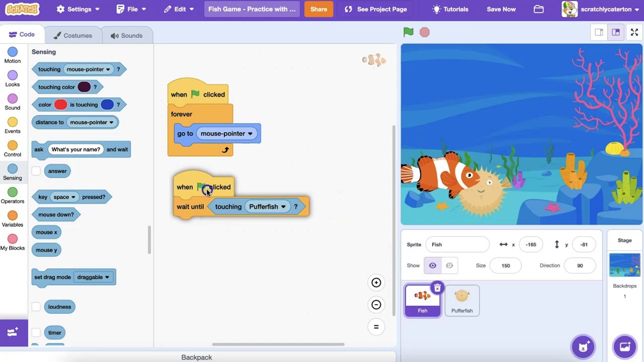The width and height of the screenshot is (644, 362).
Task: Open the mouse-pointer dropdown in go to block
Action: tap(250, 134)
